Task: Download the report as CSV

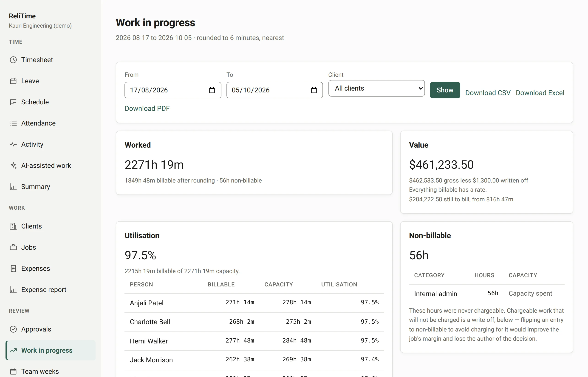Action: [x=488, y=93]
